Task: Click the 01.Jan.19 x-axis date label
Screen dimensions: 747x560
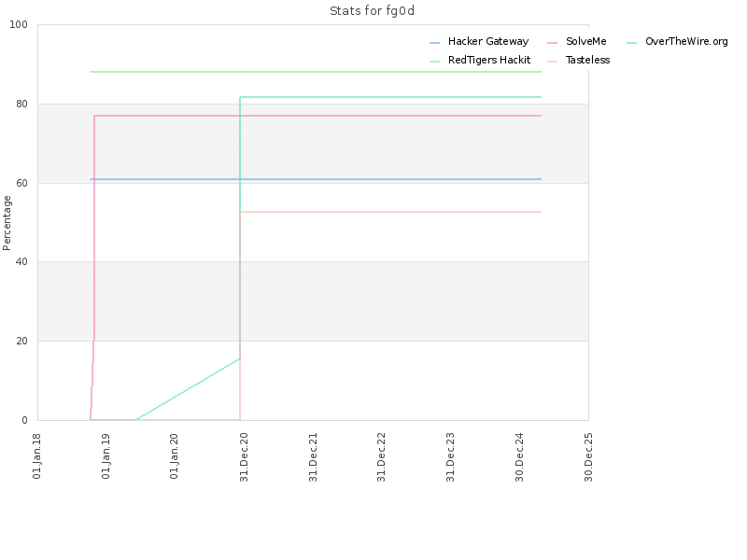Action: pyautogui.click(x=106, y=456)
